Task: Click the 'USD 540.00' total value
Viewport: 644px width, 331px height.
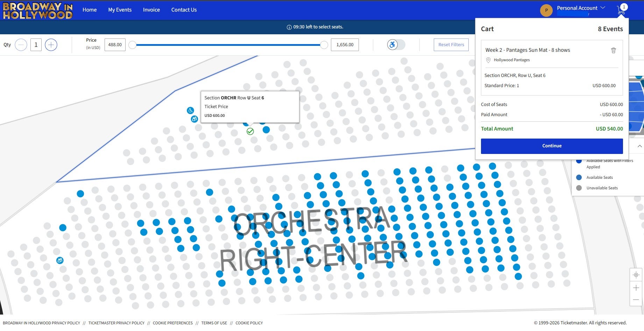Action: tap(609, 129)
